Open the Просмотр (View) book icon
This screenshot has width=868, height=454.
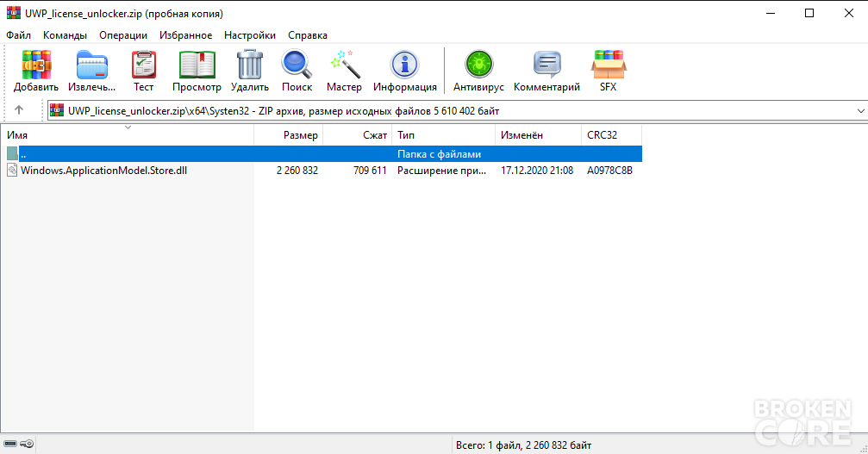tap(197, 65)
